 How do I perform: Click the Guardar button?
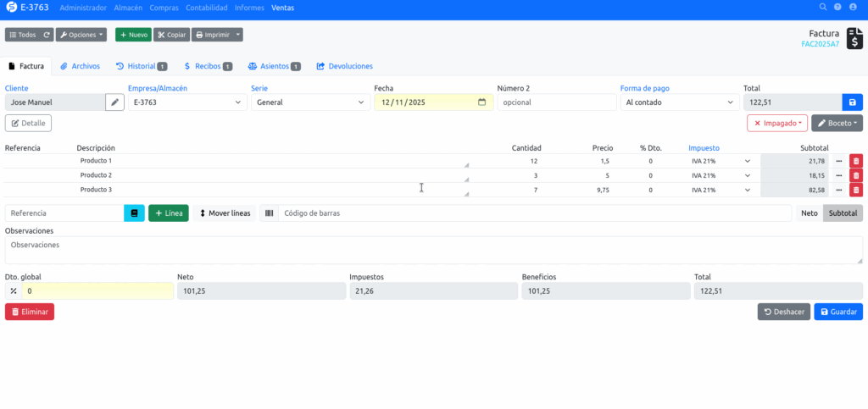pyautogui.click(x=838, y=312)
